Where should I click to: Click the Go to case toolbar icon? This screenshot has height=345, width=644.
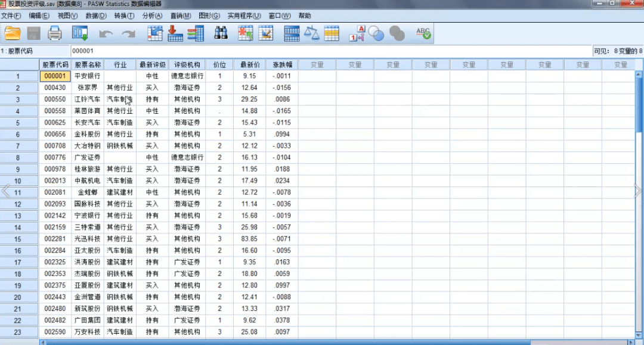pos(156,33)
